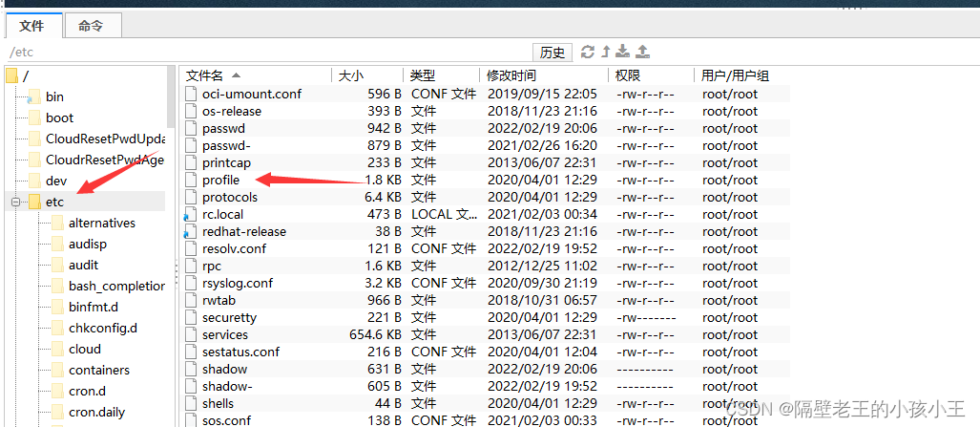Click the 654.6 KB size cell
The image size is (980, 427).
[x=375, y=335]
